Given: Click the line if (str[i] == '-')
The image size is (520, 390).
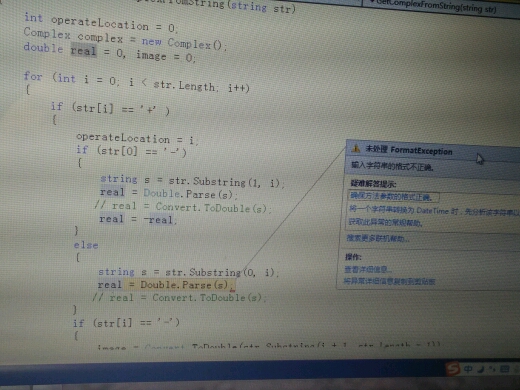Looking at the screenshot, I should point(126,323).
